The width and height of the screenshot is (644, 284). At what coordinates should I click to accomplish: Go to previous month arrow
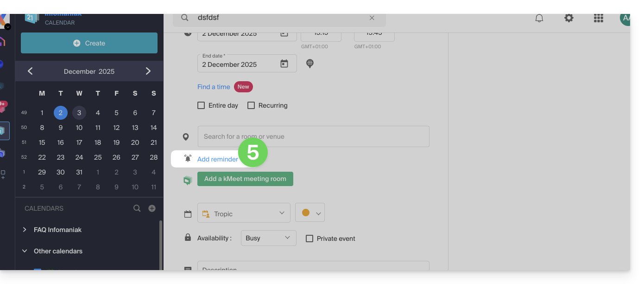tap(30, 71)
